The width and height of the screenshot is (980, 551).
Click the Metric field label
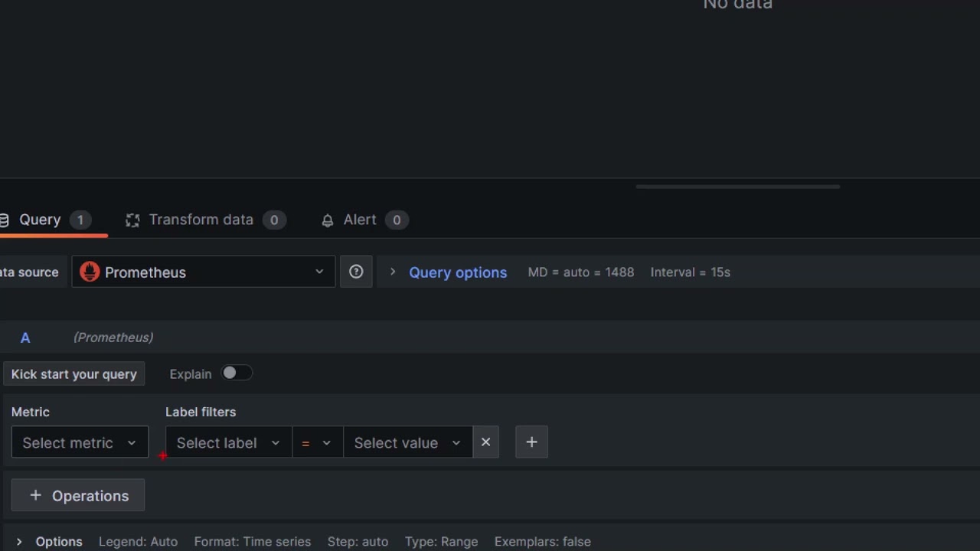[x=31, y=412]
